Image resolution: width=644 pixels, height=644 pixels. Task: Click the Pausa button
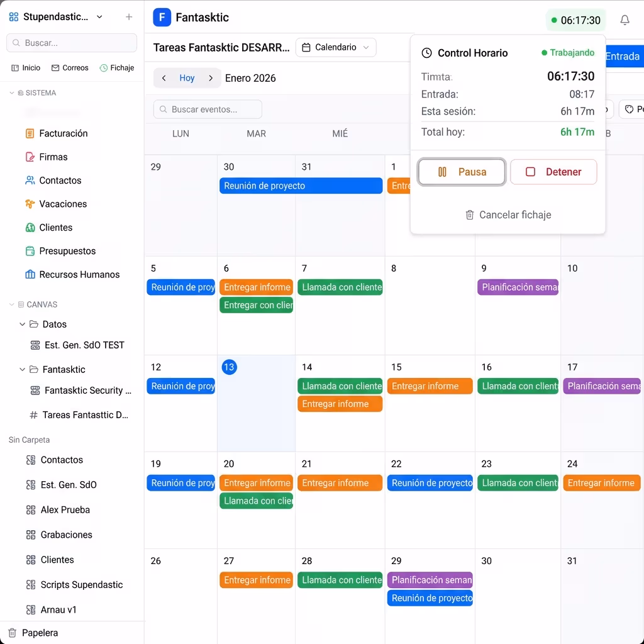[x=462, y=172]
